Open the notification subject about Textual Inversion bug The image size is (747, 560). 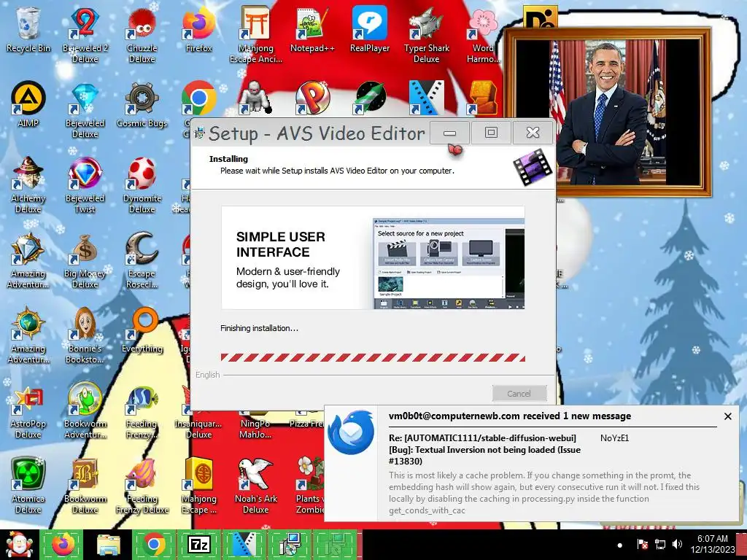coord(484,449)
